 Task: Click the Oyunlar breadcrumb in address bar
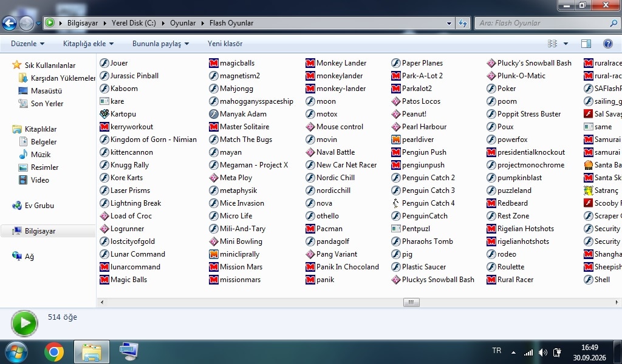point(183,23)
